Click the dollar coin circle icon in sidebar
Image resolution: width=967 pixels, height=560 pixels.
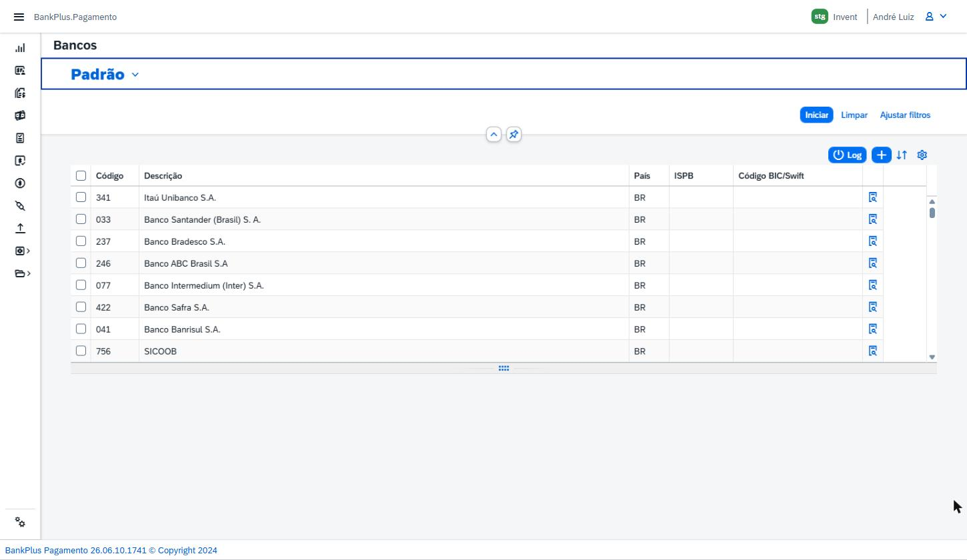20,183
